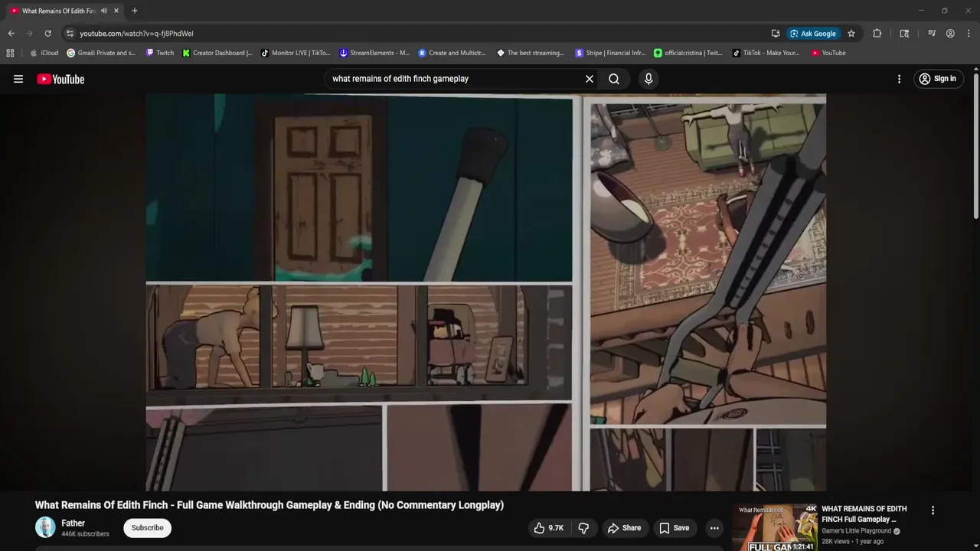Open StreamElements bookmark
Viewport: 980px width, 551px height.
coord(374,53)
